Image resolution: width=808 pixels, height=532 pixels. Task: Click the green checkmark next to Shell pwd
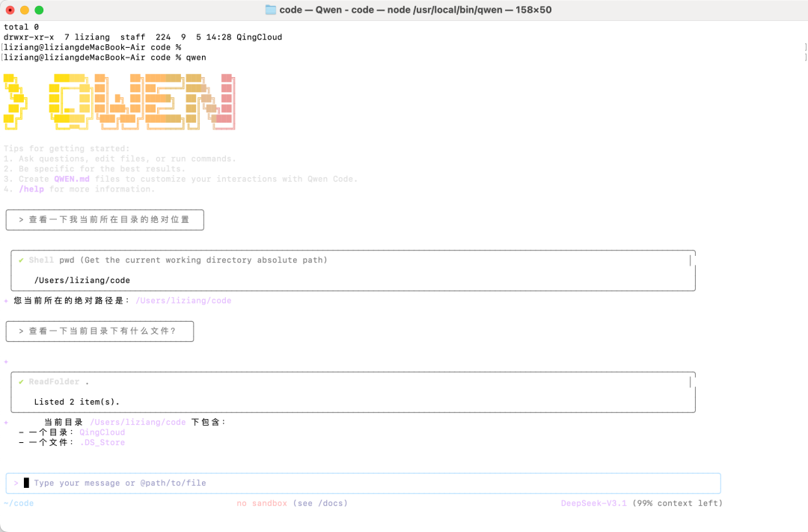click(x=21, y=260)
